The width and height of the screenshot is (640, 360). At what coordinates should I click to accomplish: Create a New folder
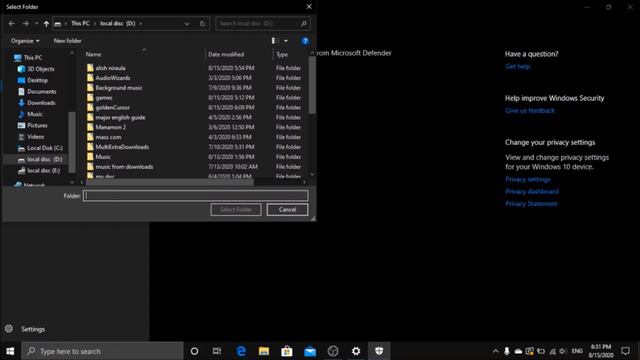tap(67, 41)
